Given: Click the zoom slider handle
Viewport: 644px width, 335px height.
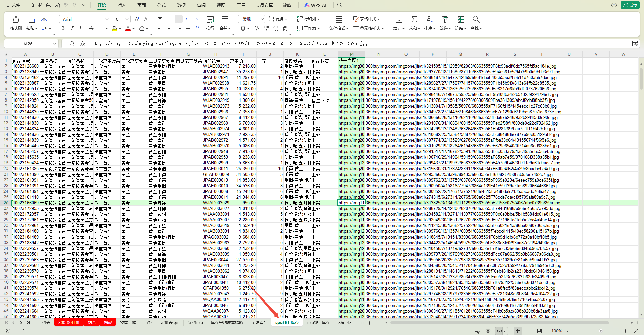Looking at the screenshot, I should [x=601, y=331].
